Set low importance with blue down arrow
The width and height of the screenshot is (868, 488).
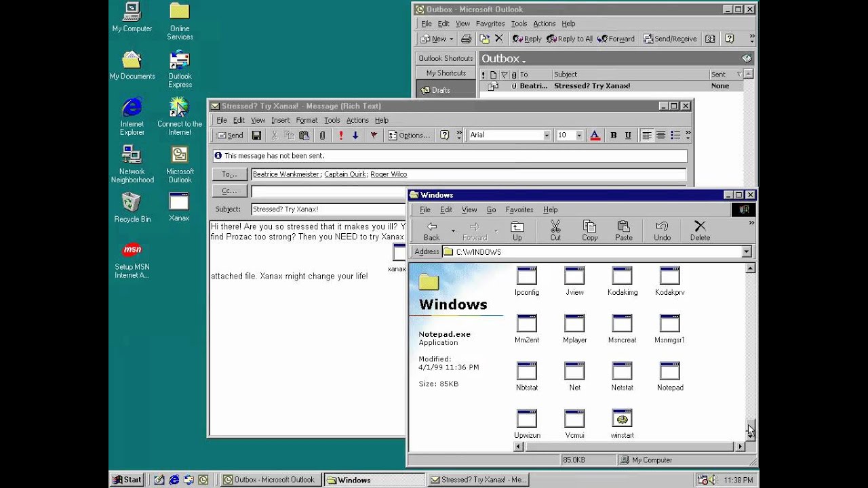point(355,136)
